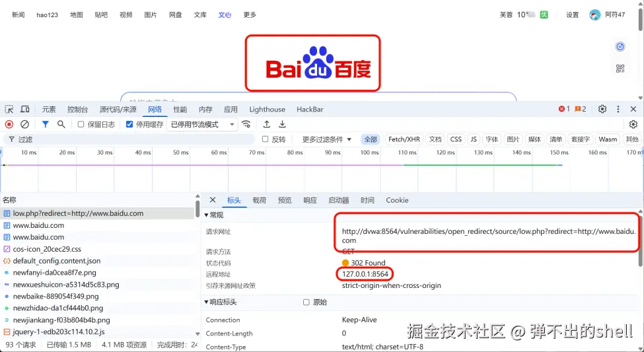Filter requests by JS
Screen dimensions: 644x352
click(x=474, y=139)
